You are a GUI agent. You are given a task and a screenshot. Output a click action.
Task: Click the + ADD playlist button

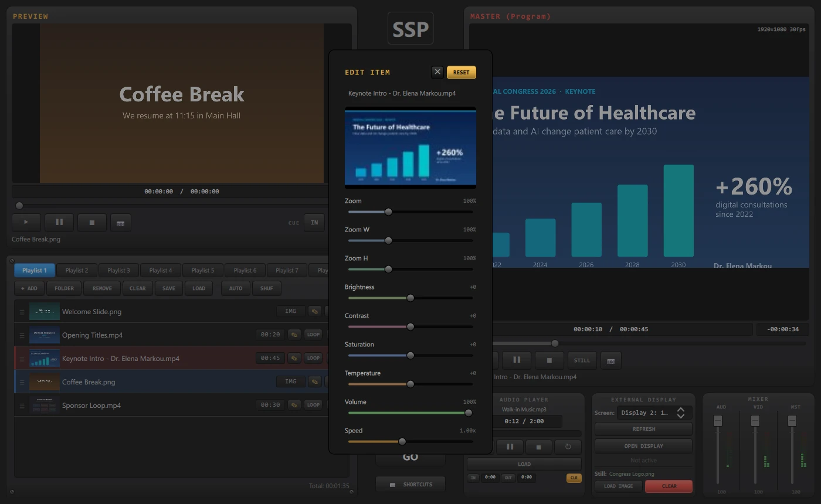click(x=29, y=288)
